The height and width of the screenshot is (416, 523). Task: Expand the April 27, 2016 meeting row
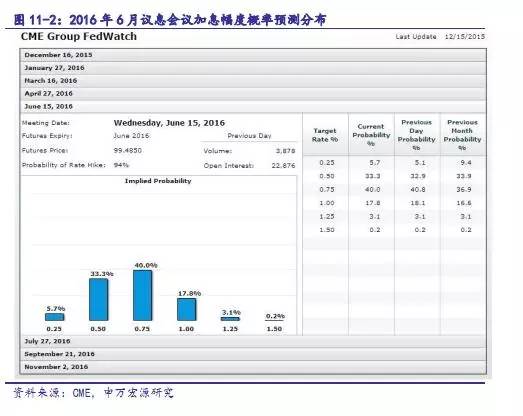[253, 94]
